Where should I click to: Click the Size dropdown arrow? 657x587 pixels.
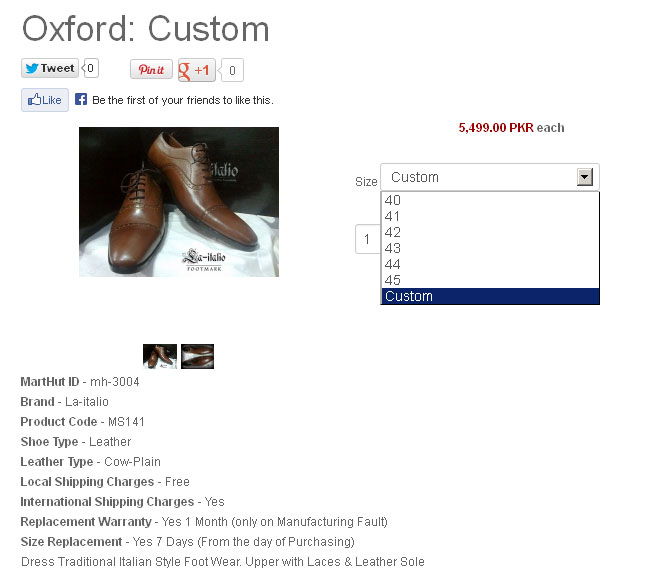pos(585,177)
